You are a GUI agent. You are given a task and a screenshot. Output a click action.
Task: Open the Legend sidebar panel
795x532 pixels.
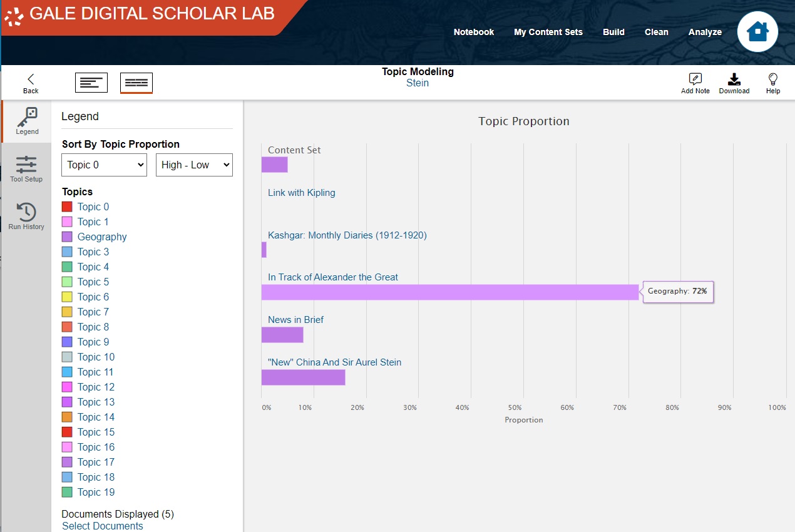[27, 121]
